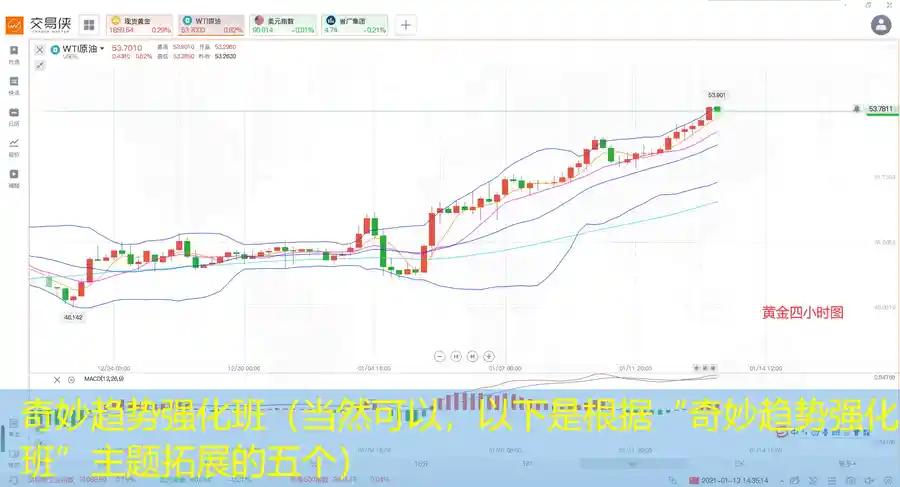Add a new symbol tab with plus
The height and width of the screenshot is (487, 900).
(406, 25)
